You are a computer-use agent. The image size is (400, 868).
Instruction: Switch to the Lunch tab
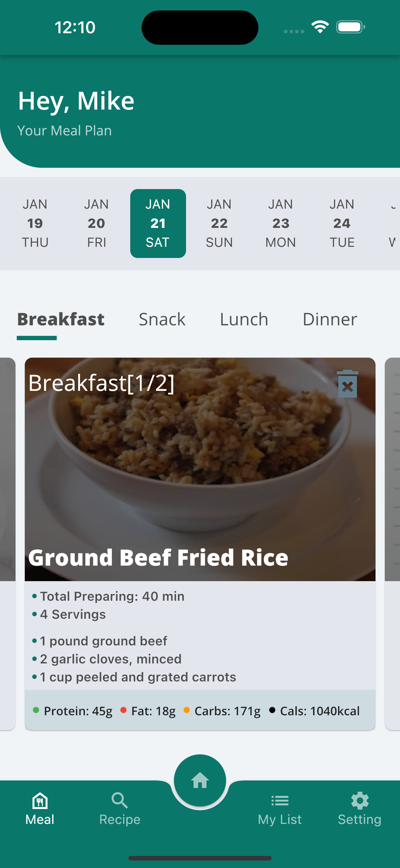click(244, 319)
